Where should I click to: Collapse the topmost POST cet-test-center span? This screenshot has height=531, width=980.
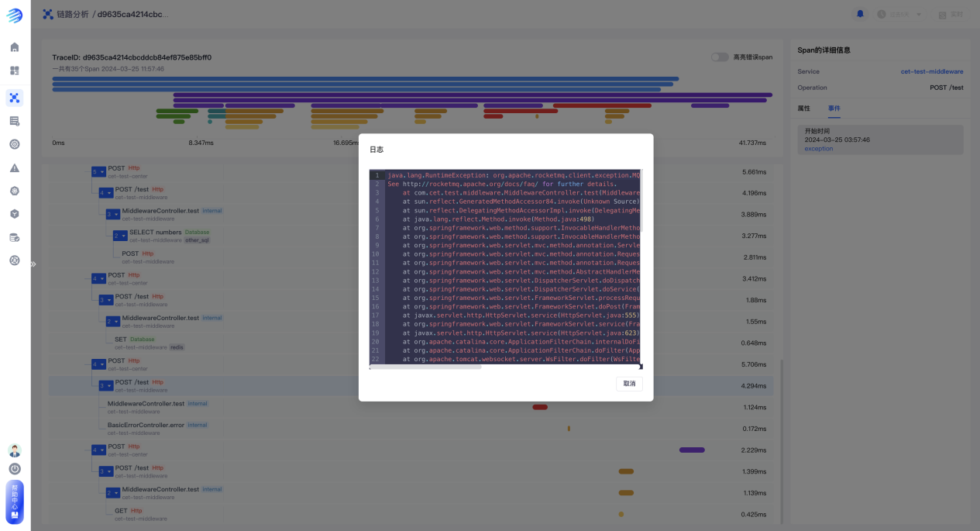point(98,171)
